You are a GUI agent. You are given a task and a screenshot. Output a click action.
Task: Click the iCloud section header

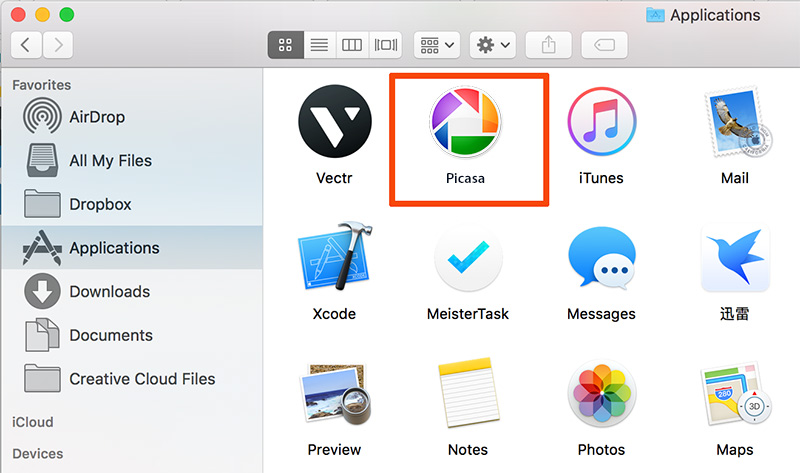[x=33, y=422]
